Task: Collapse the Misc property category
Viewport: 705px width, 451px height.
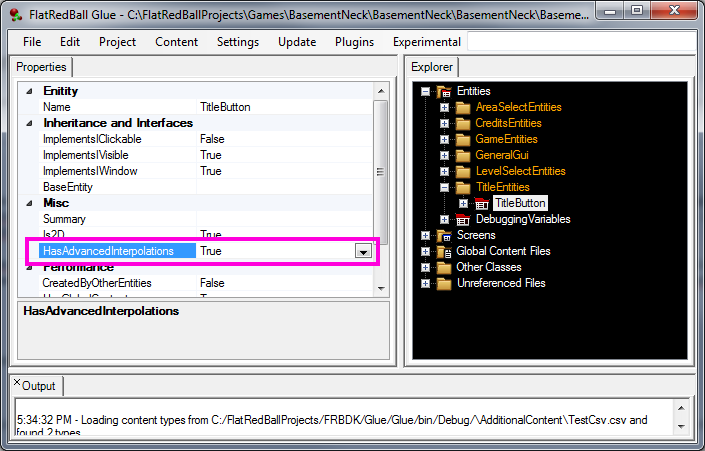Action: (29, 203)
